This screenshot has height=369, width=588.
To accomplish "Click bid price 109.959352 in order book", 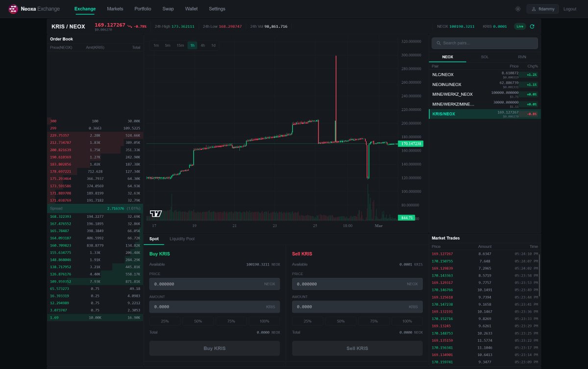I will (x=61, y=282).
